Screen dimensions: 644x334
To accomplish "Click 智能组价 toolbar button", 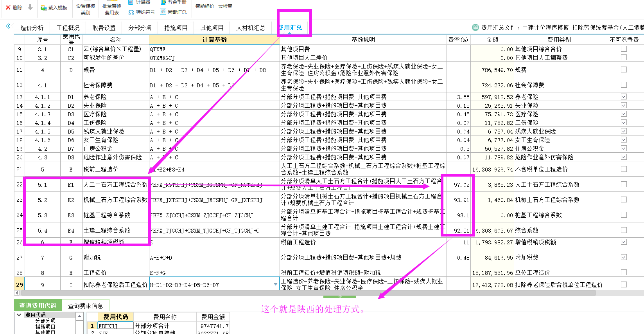I will 205,6.
